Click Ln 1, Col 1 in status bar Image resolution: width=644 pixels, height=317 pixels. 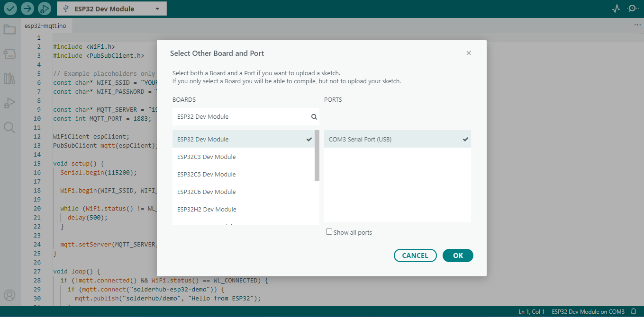(532, 312)
